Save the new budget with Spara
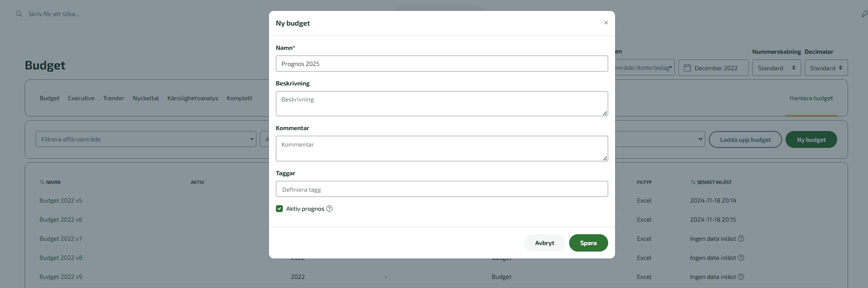Viewport: 868px width, 288px height. coord(588,243)
